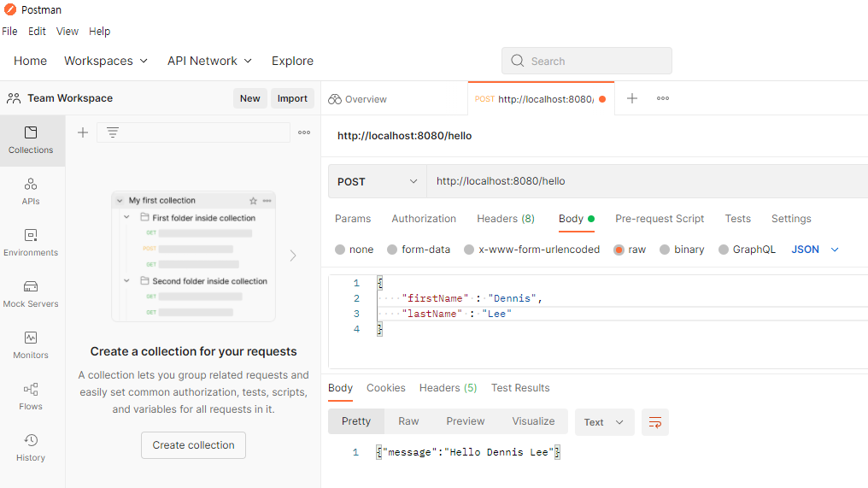
Task: Click the filter icon in collections search
Action: click(113, 132)
